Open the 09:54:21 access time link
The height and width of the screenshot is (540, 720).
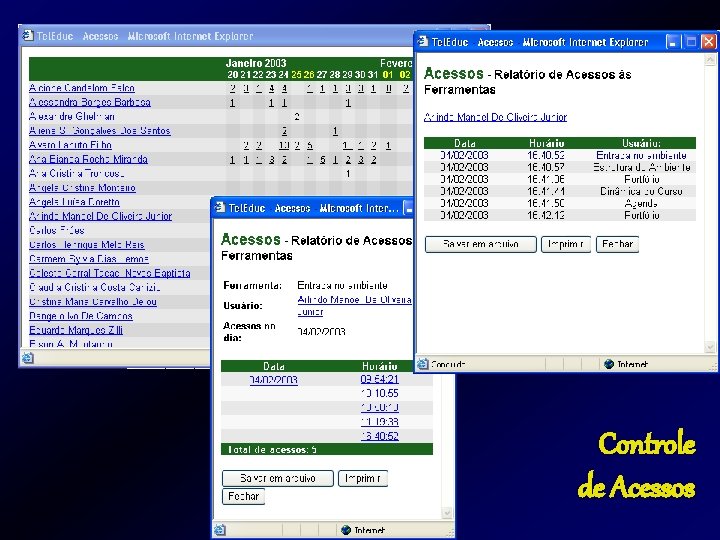pos(380,379)
